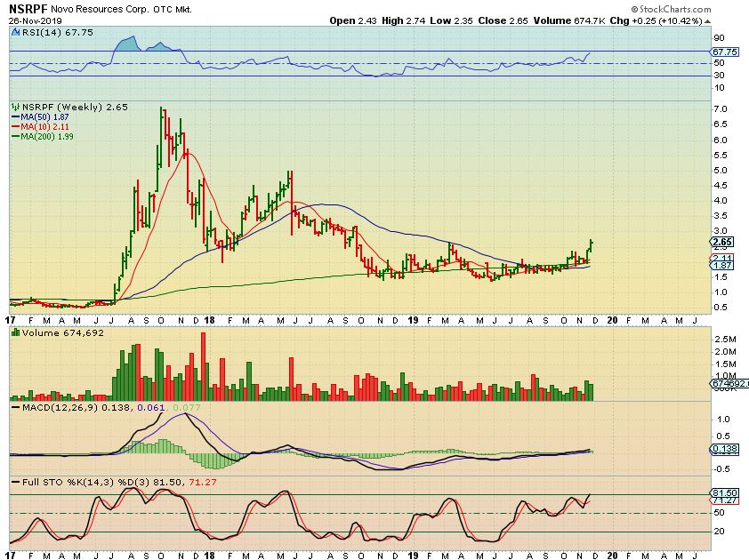Viewport: 749px width, 560px height.
Task: Click the "-0.5" label on the MACD axis
Action: 721,469
